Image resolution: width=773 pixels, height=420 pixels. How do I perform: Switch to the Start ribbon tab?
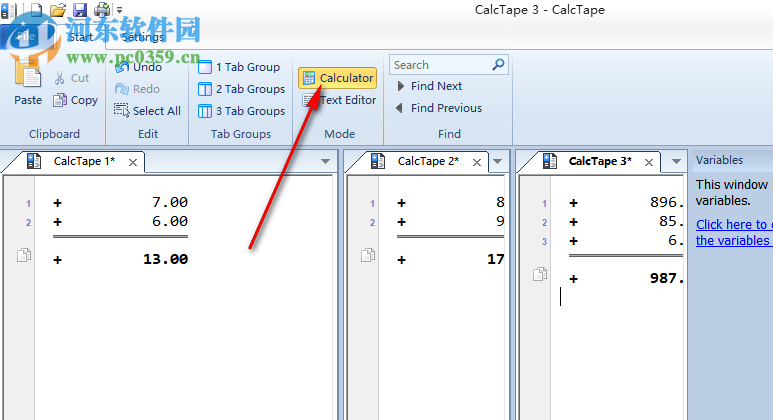coord(80,37)
